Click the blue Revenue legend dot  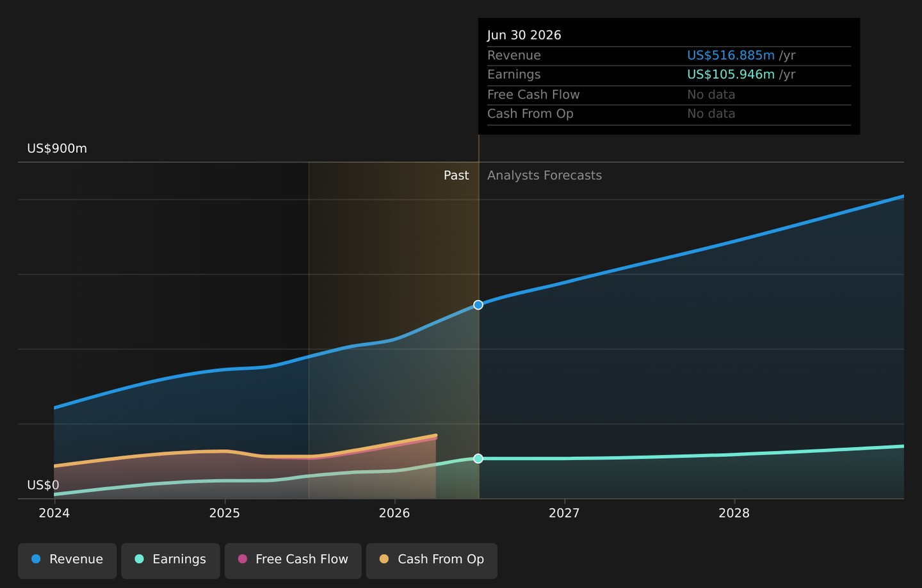[x=36, y=559]
